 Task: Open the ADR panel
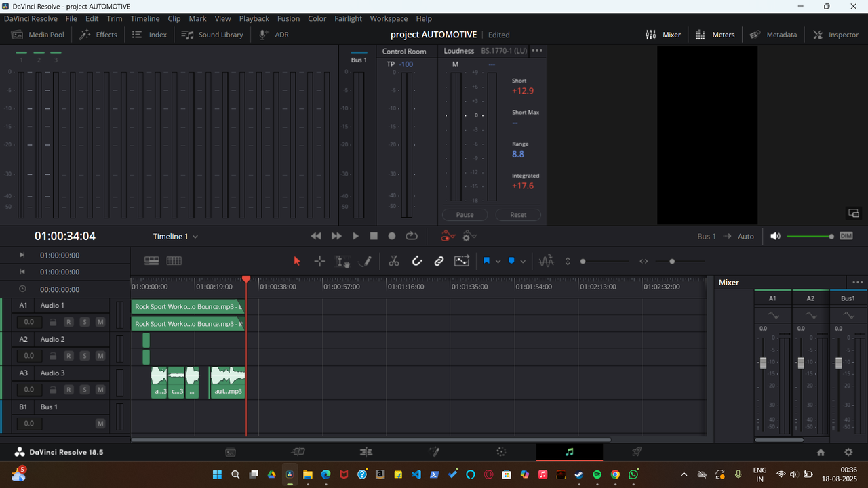273,34
